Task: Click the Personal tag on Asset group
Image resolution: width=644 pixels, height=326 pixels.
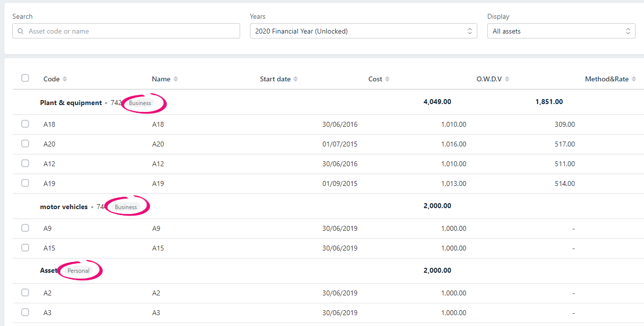Action: pos(78,271)
